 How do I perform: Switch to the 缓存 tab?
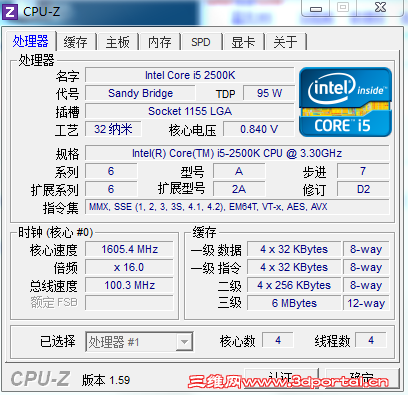click(76, 42)
